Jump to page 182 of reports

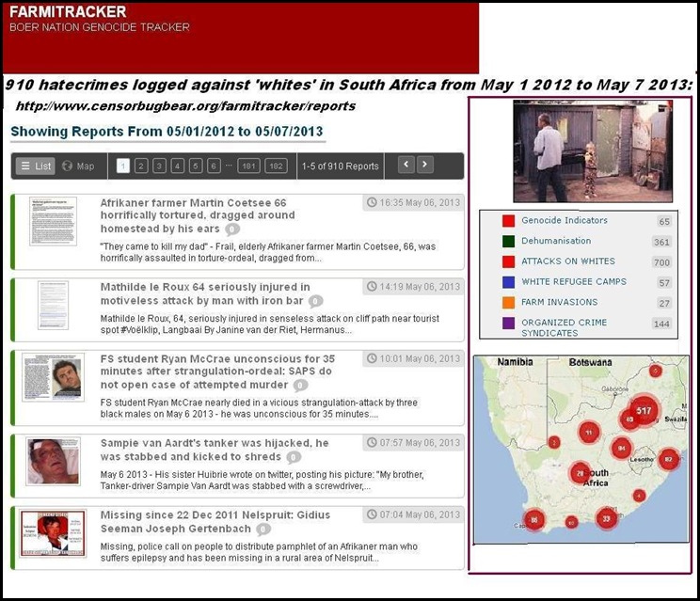(x=276, y=166)
